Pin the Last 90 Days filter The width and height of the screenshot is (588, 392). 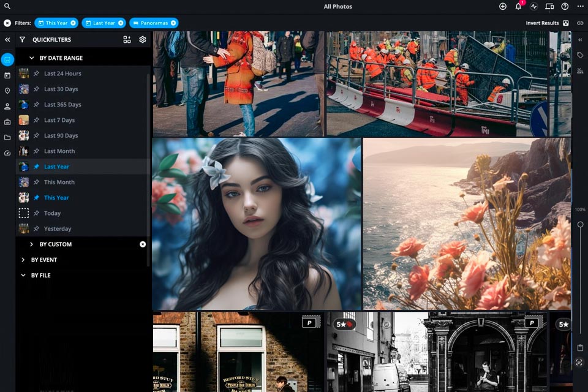pos(36,135)
